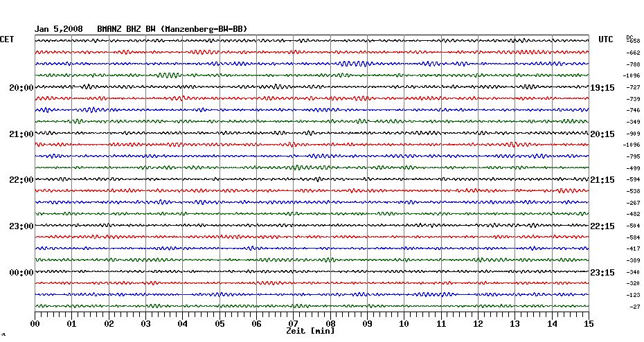Click minute axis tick label '04'
Screen dimensions: 644x342
point(183,324)
